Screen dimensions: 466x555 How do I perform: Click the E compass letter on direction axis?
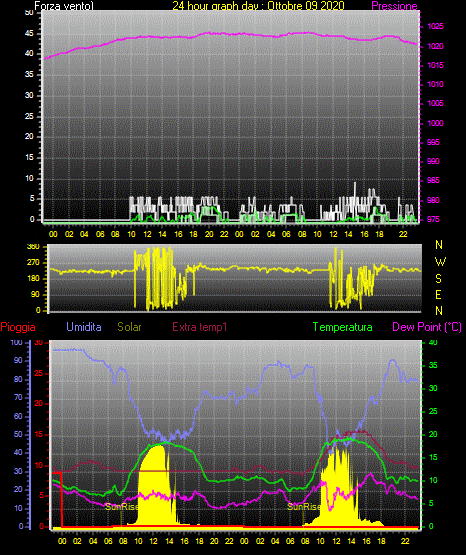pyautogui.click(x=438, y=295)
